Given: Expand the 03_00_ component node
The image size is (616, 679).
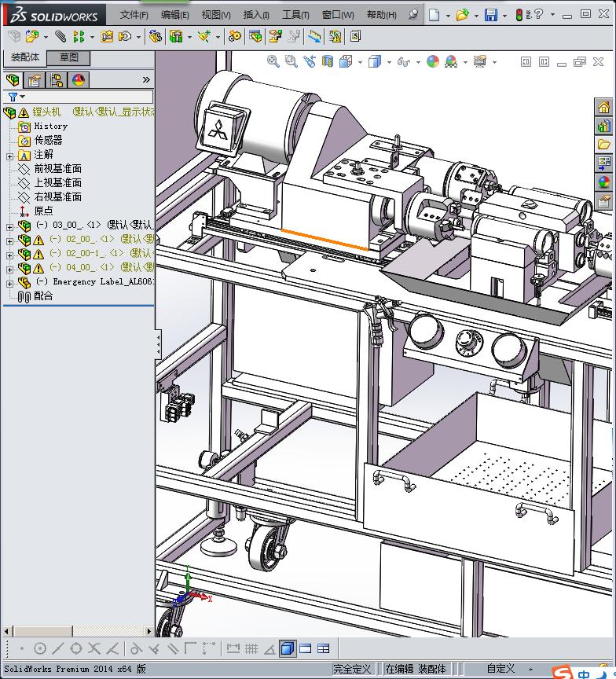Looking at the screenshot, I should (x=9, y=226).
